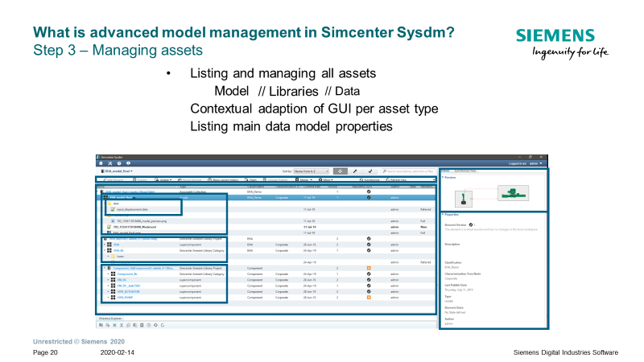
Task: Expand the EM_DC tree row
Action: point(109,280)
